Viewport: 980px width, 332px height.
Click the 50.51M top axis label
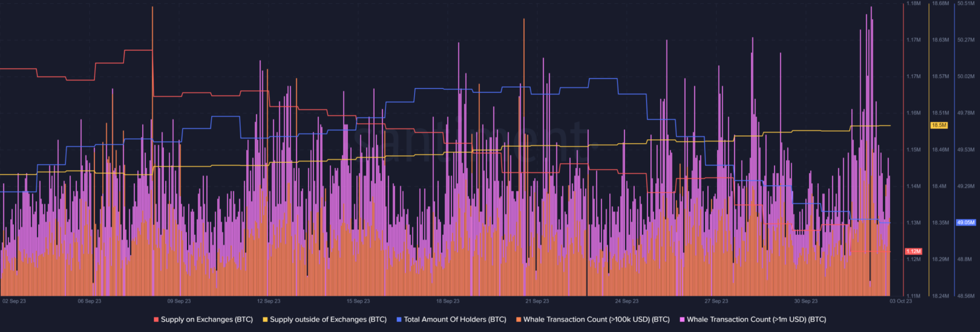coord(966,3)
